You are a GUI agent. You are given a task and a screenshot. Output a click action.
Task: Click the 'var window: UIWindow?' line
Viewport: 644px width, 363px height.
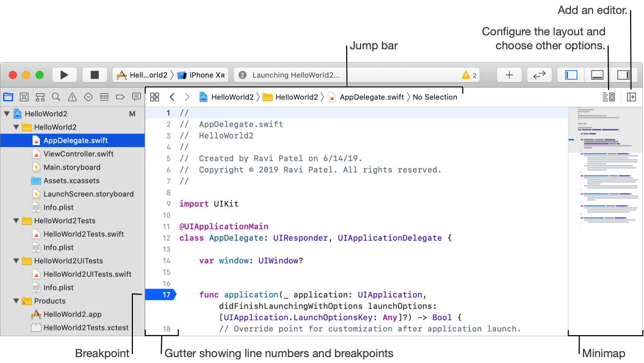tap(251, 261)
